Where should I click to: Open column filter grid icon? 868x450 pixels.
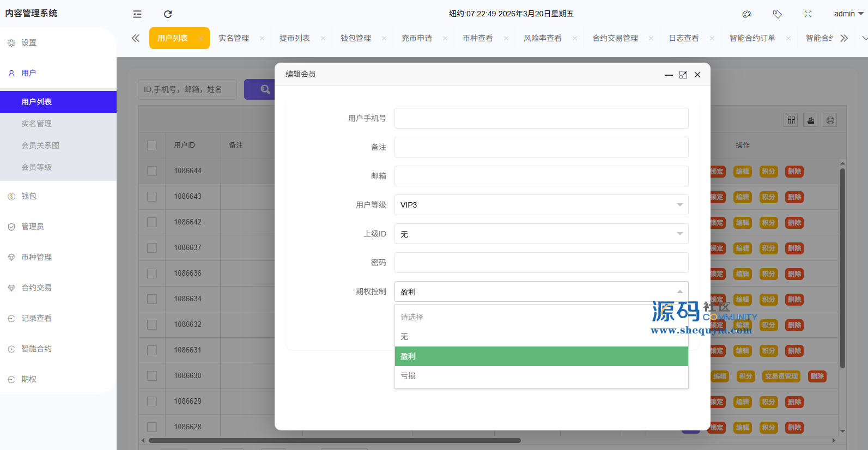click(791, 120)
